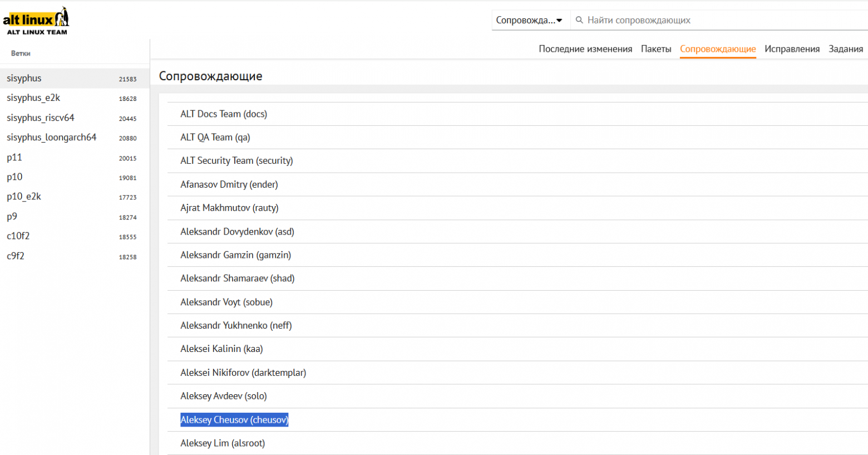The height and width of the screenshot is (455, 868).
Task: Open the sisyphus_loongarch64 branch
Action: point(52,138)
